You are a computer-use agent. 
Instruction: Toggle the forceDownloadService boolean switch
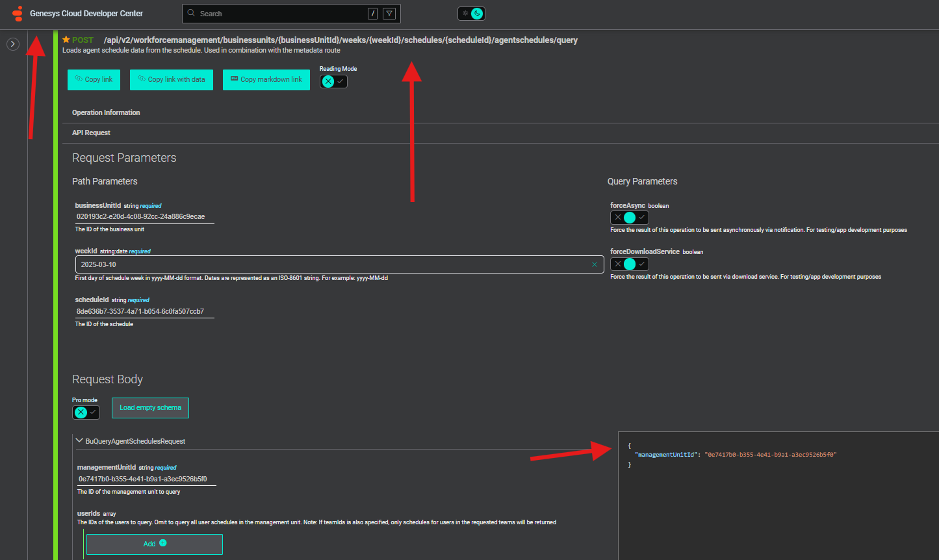(x=629, y=264)
